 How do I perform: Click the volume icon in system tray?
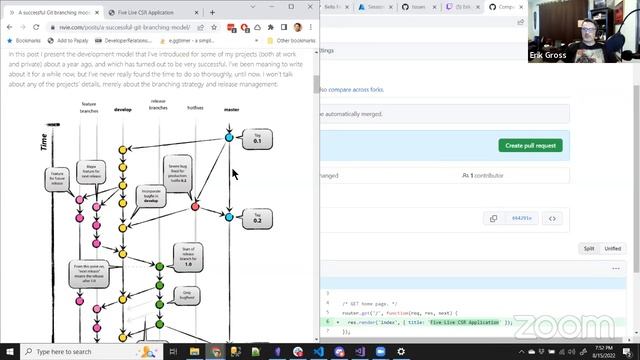571,351
